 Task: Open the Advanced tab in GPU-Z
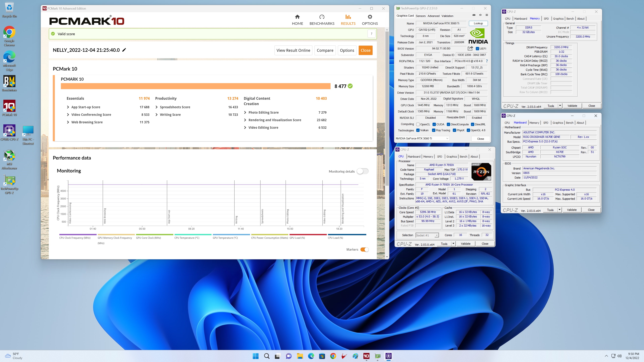(433, 16)
